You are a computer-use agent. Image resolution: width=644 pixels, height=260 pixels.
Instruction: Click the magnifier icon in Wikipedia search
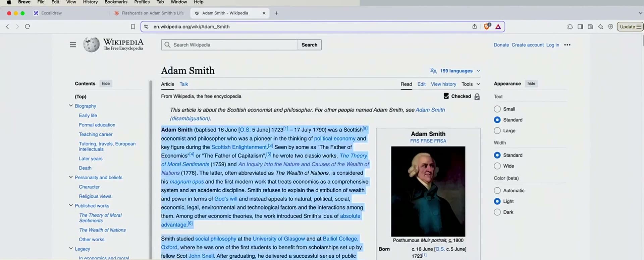coord(167,45)
